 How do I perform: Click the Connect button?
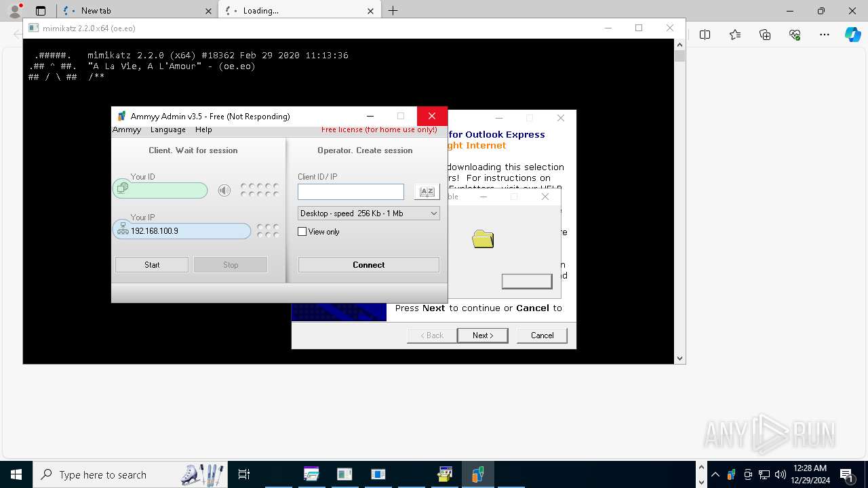click(369, 264)
